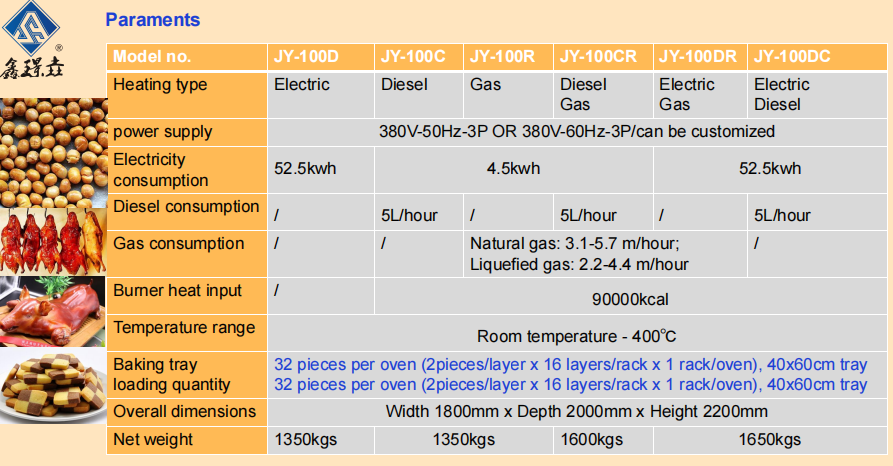Screen dimensions: 893x466
Task: Click the 90000kcal burner heat value
Action: 630,299
